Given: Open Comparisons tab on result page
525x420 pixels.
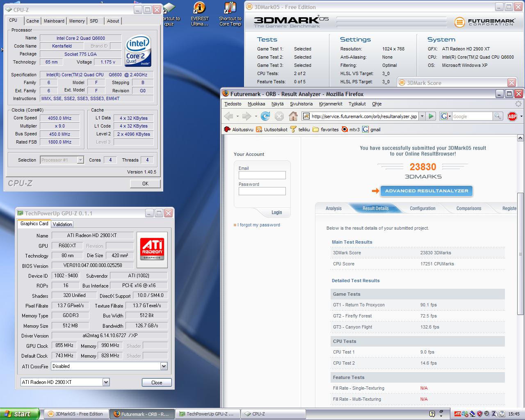Looking at the screenshot, I should [x=469, y=208].
